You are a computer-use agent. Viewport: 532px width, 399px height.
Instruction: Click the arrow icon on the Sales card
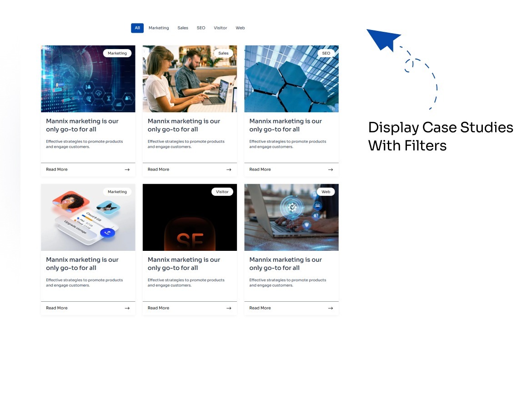point(229,169)
